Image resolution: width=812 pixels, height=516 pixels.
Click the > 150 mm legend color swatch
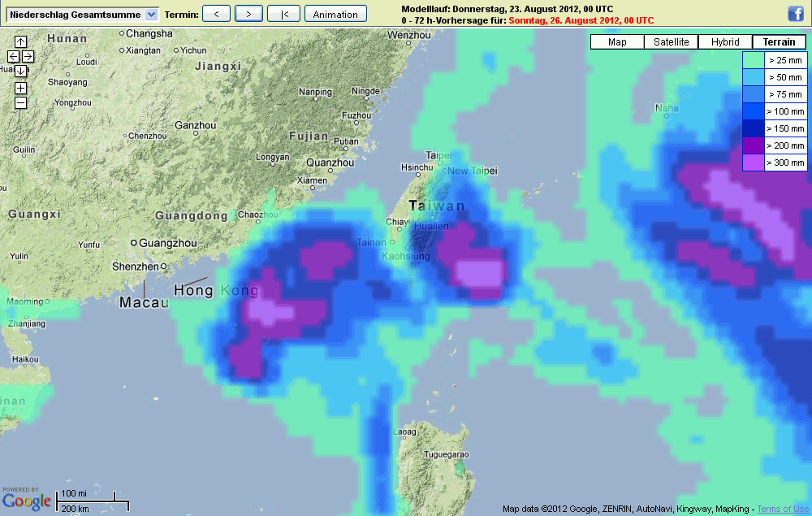pyautogui.click(x=754, y=128)
